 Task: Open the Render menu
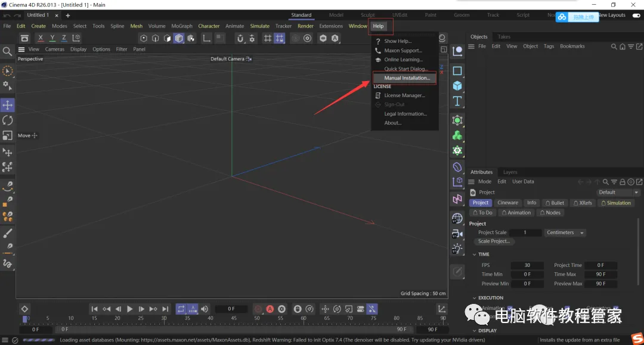[x=305, y=26]
